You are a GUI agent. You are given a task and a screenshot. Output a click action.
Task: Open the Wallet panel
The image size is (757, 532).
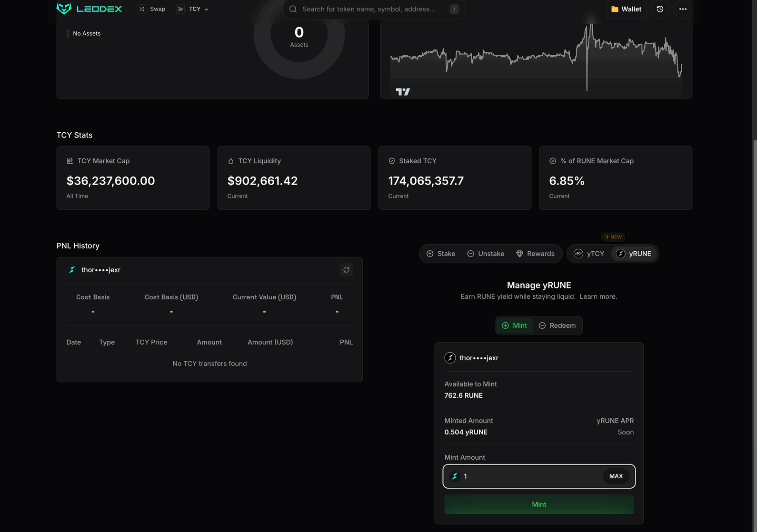click(627, 9)
